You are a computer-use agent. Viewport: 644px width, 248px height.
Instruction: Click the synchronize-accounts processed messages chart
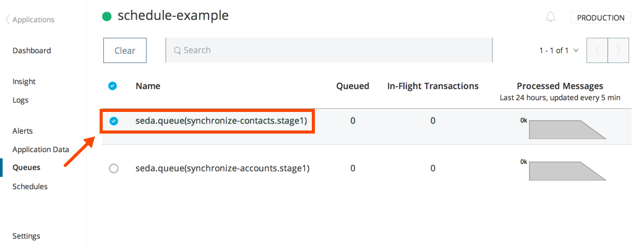tap(566, 171)
